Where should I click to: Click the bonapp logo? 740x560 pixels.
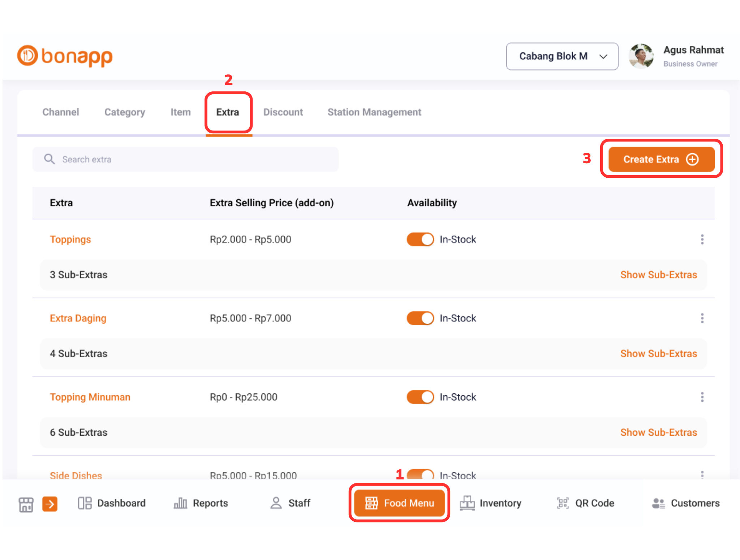coord(64,56)
